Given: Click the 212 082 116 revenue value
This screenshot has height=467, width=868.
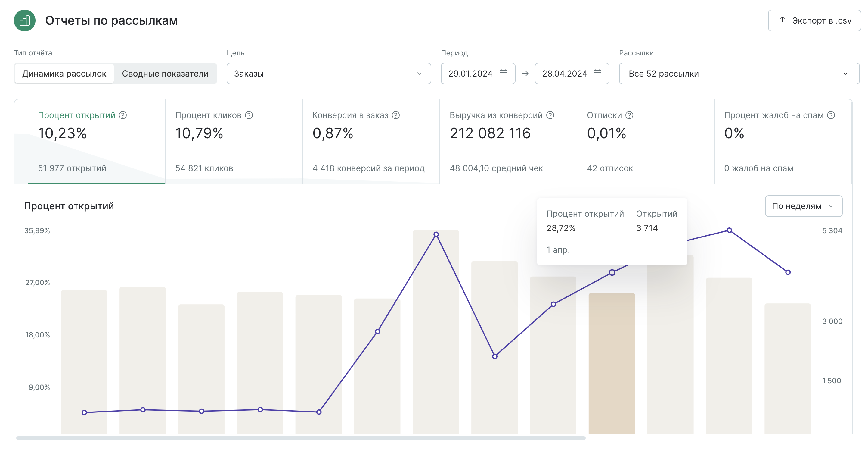Looking at the screenshot, I should click(490, 133).
